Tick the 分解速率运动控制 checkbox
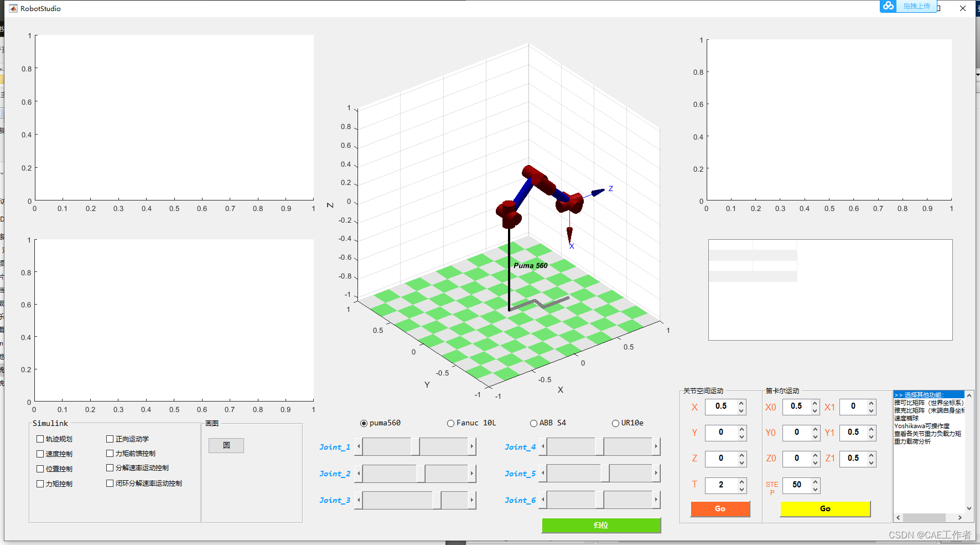980x545 pixels. click(110, 468)
